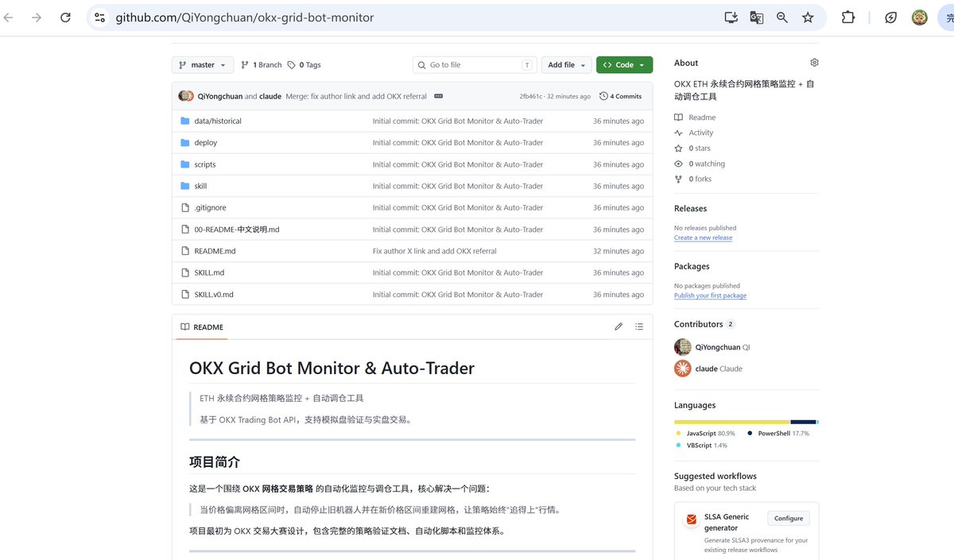954x560 pixels.
Task: Click Publish your first package link
Action: 711,295
